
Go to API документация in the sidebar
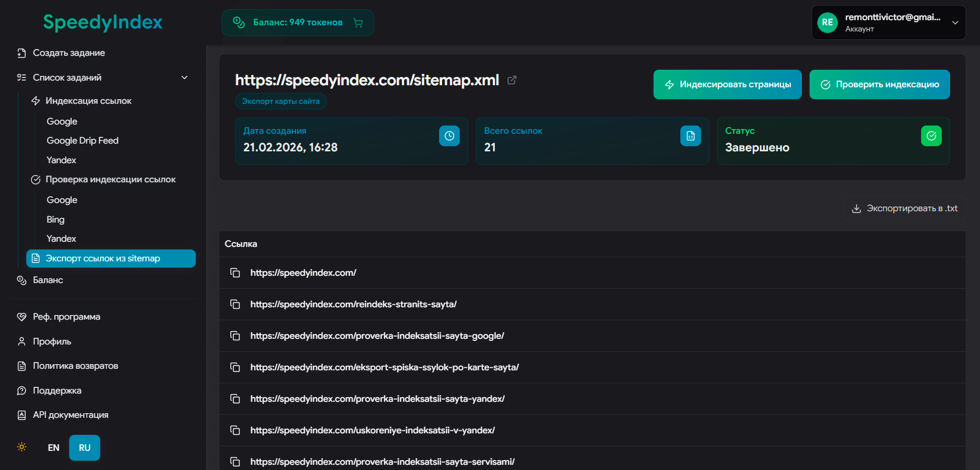click(70, 415)
